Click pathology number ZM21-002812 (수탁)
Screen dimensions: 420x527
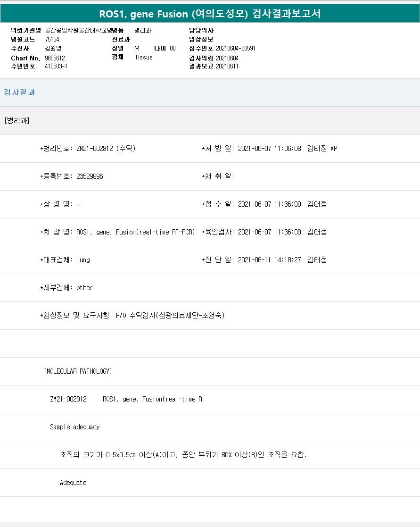[106, 149]
